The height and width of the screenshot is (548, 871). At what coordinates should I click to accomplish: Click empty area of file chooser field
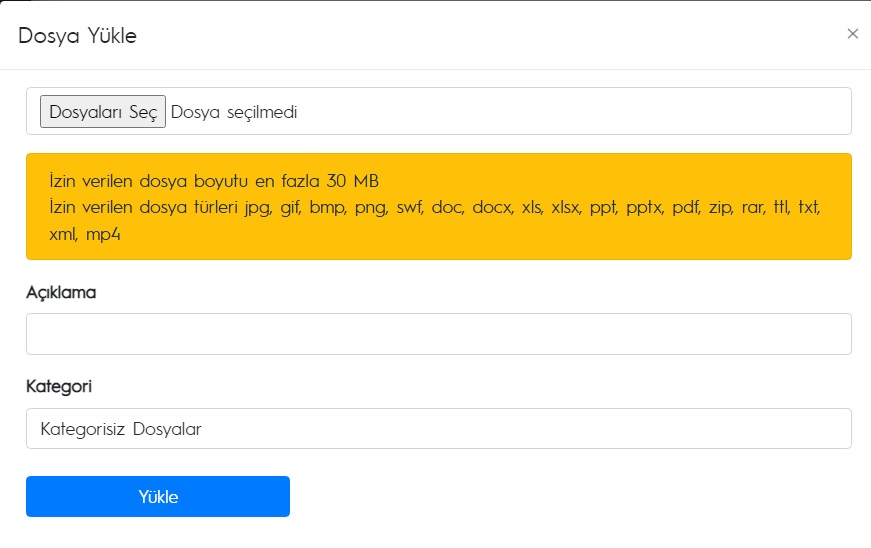572,111
